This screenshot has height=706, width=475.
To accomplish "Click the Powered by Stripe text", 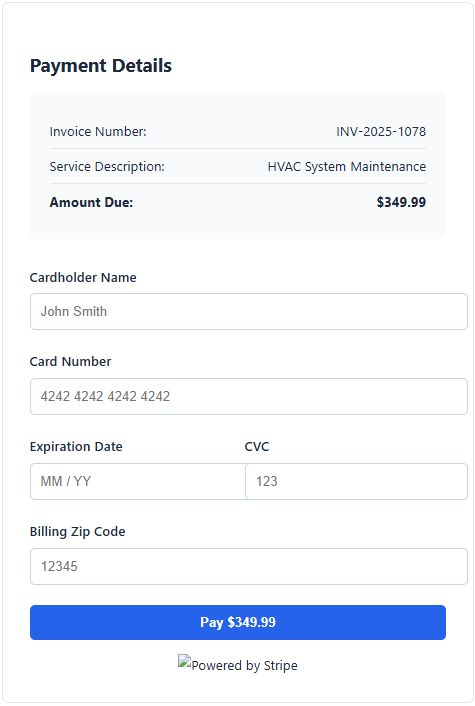I will tap(244, 665).
